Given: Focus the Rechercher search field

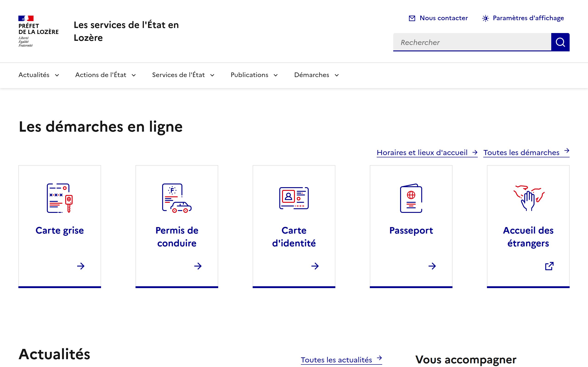Looking at the screenshot, I should [x=472, y=42].
